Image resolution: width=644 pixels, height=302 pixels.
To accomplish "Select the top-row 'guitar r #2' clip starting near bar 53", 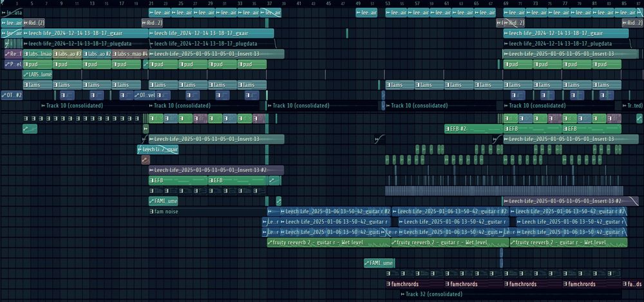I will [x=450, y=212].
